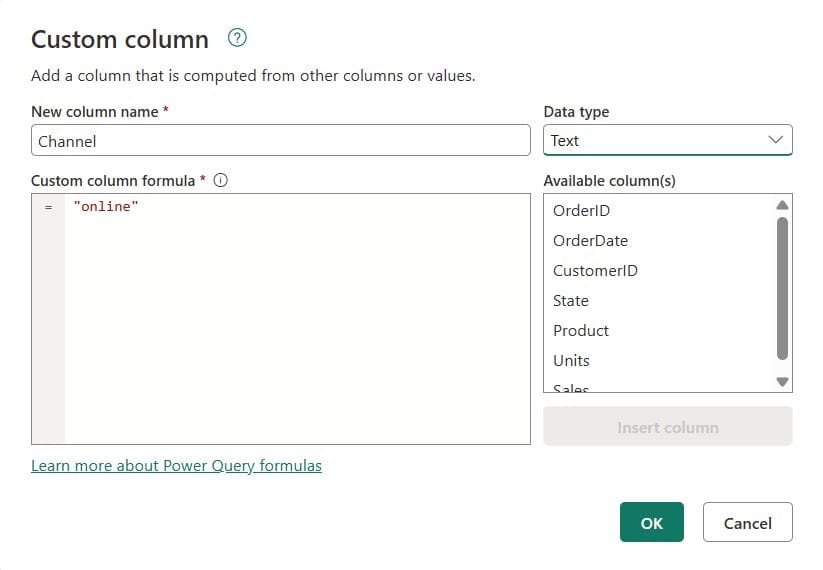The image size is (823, 570).
Task: Select CustomerID in available columns
Action: (595, 270)
